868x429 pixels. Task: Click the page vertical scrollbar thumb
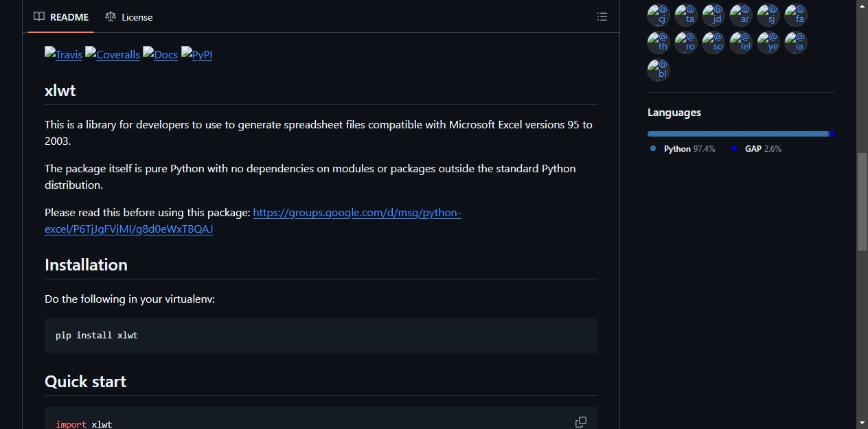(x=862, y=202)
